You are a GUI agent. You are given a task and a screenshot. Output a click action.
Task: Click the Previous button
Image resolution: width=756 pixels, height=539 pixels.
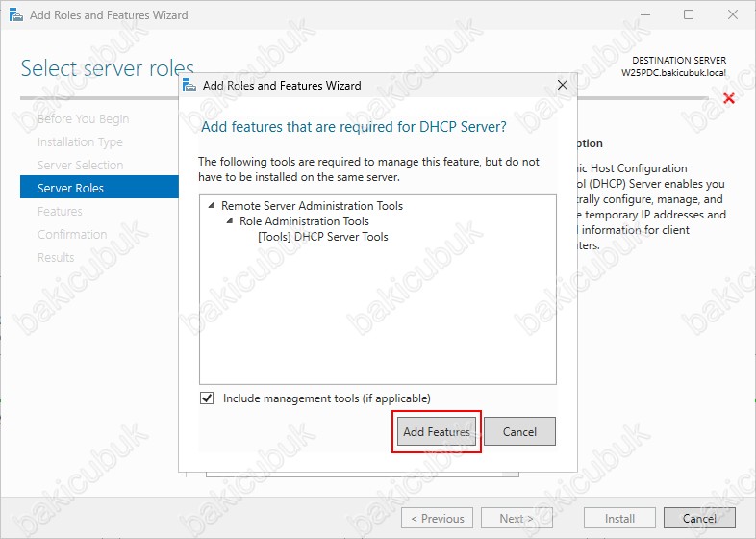437,518
